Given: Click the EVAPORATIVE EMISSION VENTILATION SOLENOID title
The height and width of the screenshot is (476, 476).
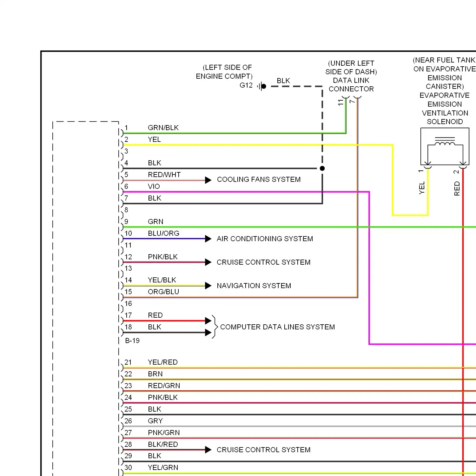Looking at the screenshot, I should coord(445,109).
